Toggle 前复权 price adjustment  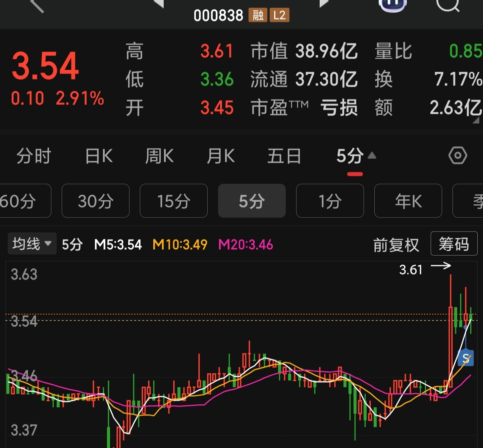[396, 245]
